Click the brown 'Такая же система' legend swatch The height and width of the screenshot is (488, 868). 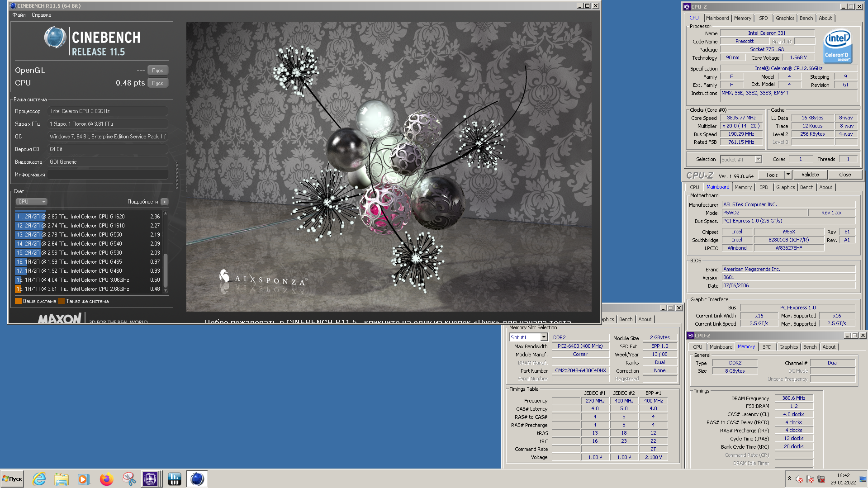(x=61, y=301)
